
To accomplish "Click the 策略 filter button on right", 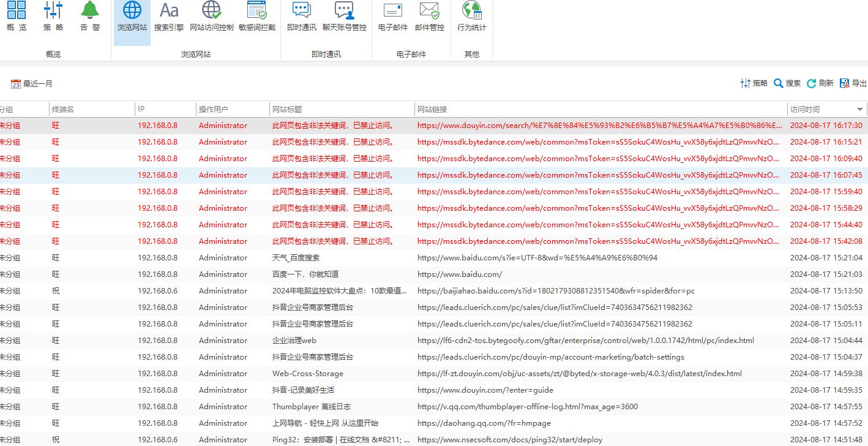I will [754, 83].
